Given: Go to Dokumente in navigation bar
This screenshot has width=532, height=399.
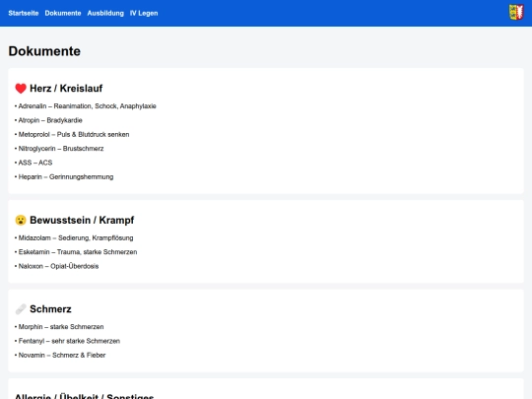Looking at the screenshot, I should click(63, 13).
